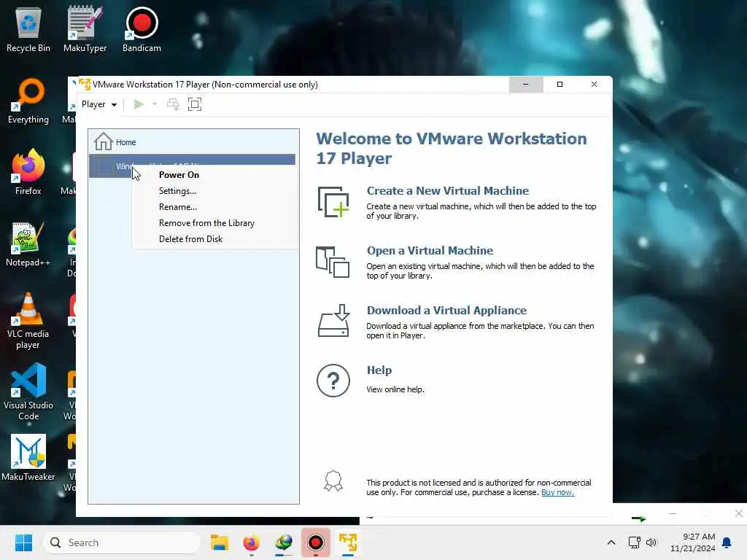This screenshot has height=560, width=747.
Task: Select Rename... in the context menu
Action: coord(178,207)
